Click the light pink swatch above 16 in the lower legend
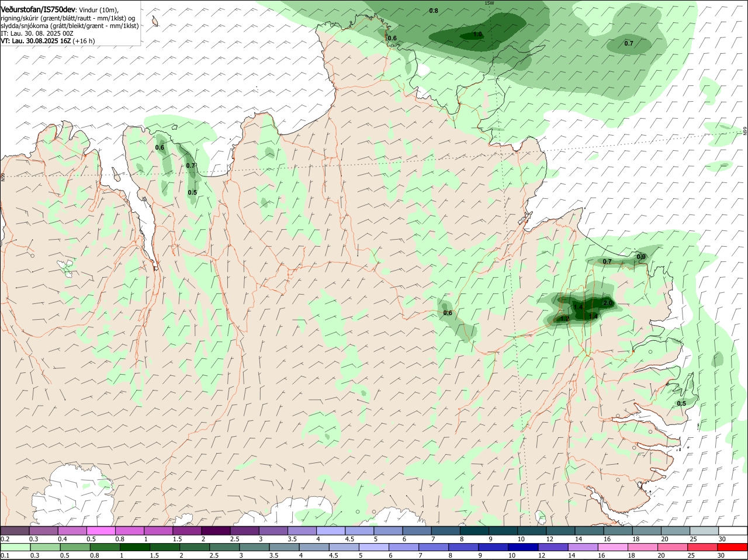This screenshot has height=560, width=748. 613,547
